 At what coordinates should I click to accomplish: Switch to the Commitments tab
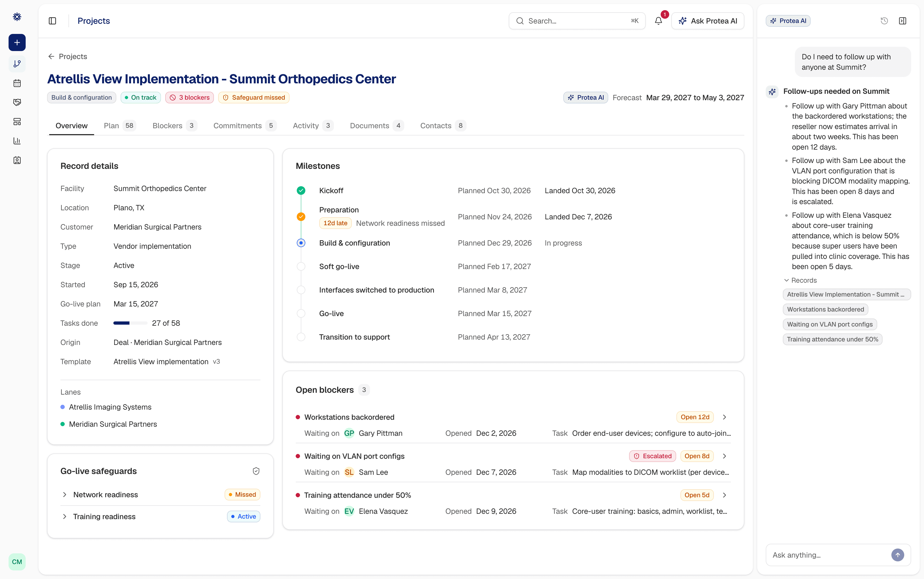tap(245, 126)
